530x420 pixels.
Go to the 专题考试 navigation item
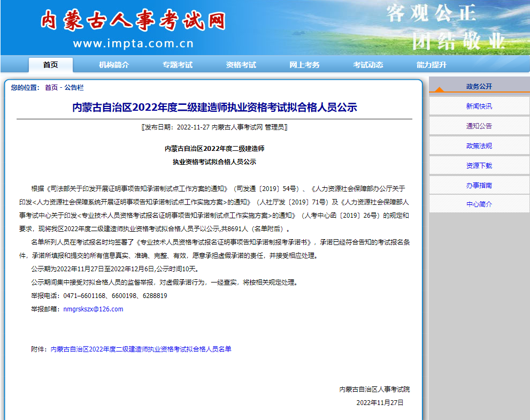pyautogui.click(x=178, y=65)
